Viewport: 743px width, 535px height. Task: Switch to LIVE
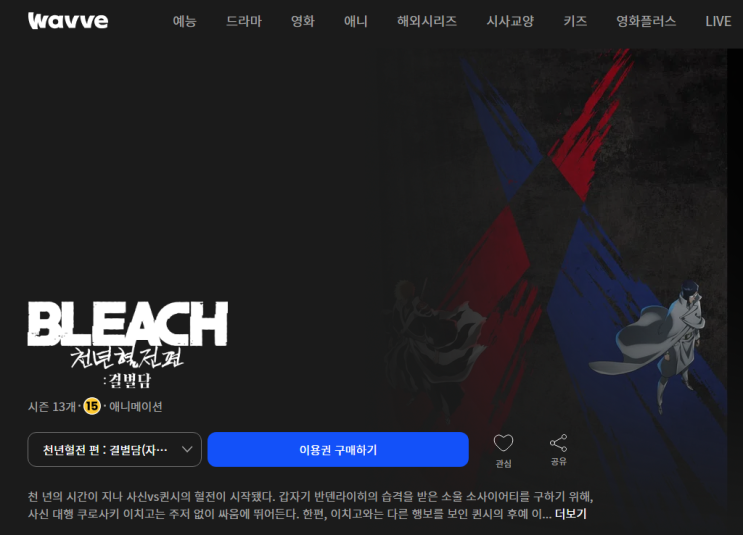coord(718,21)
